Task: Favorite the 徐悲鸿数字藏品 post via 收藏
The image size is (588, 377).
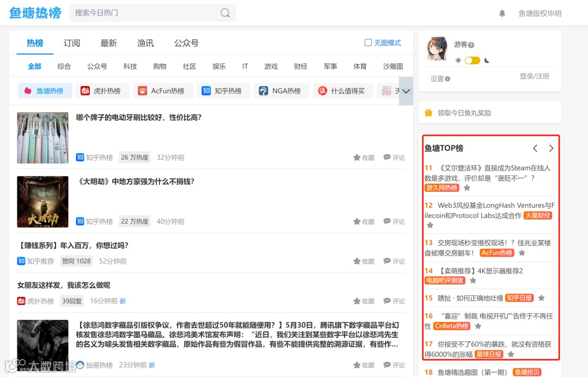Action: coord(364,365)
